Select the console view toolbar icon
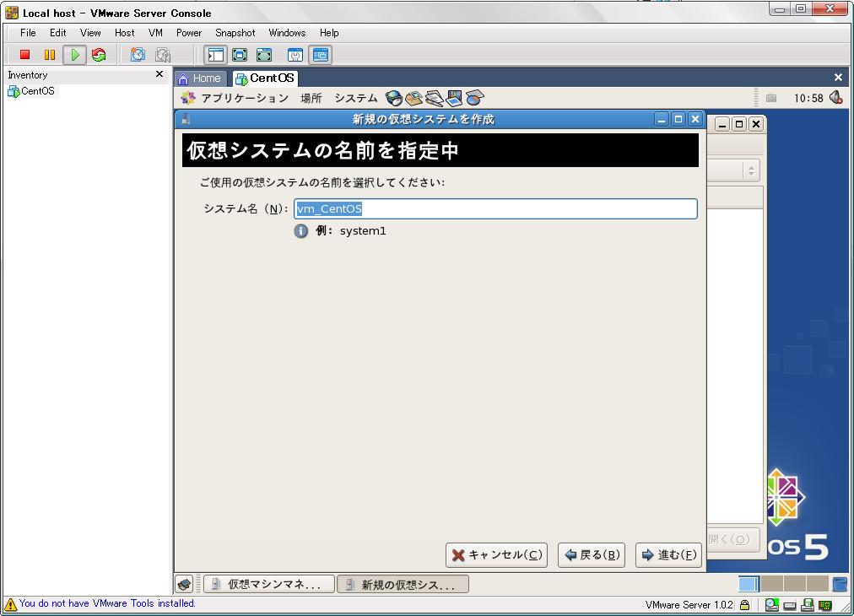This screenshot has width=854, height=616. coord(321,55)
